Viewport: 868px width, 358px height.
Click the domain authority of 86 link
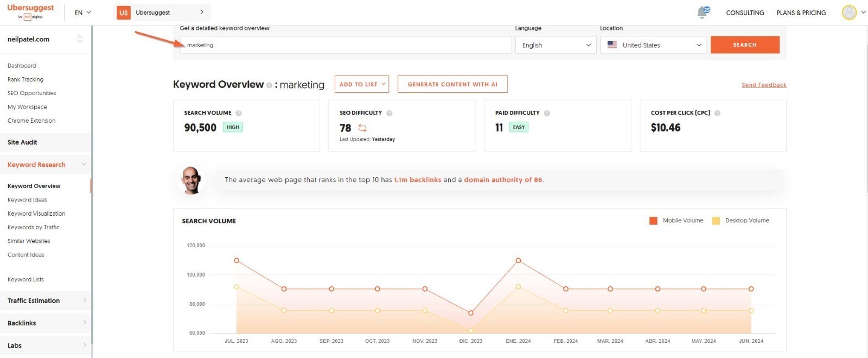click(503, 180)
